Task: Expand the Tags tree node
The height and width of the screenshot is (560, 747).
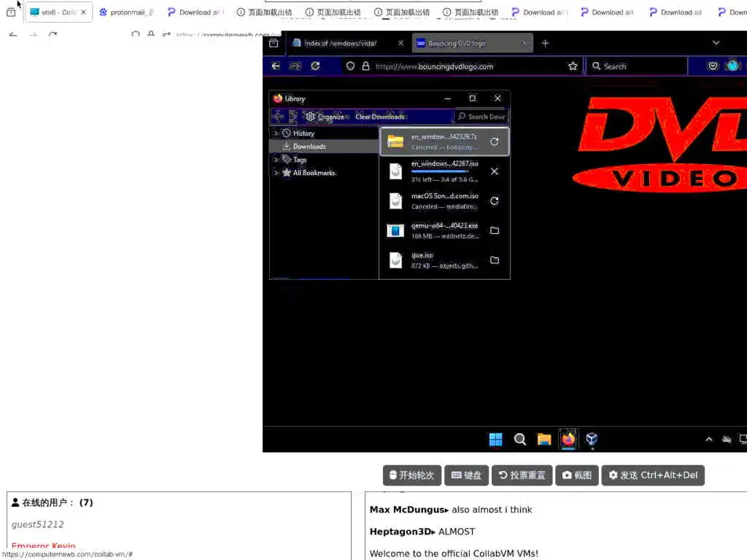Action: (x=276, y=160)
